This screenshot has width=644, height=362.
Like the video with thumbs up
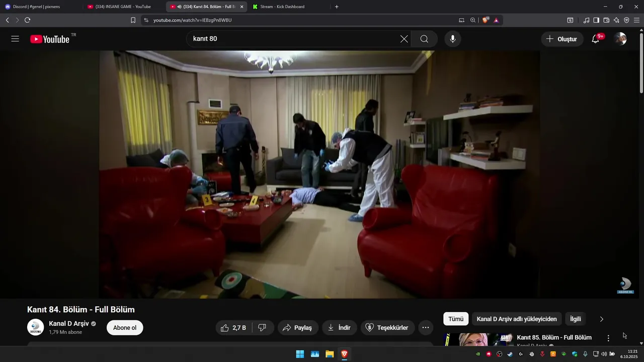click(x=233, y=328)
